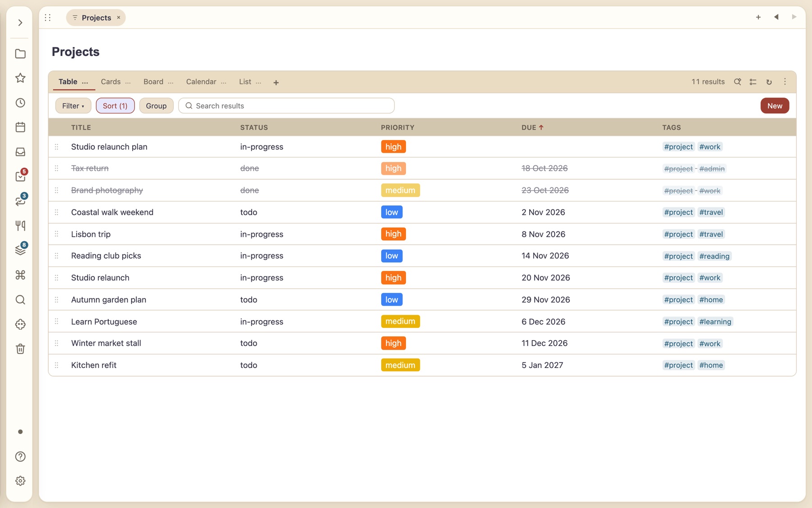
Task: Add a new view with the plus button
Action: pyautogui.click(x=276, y=82)
